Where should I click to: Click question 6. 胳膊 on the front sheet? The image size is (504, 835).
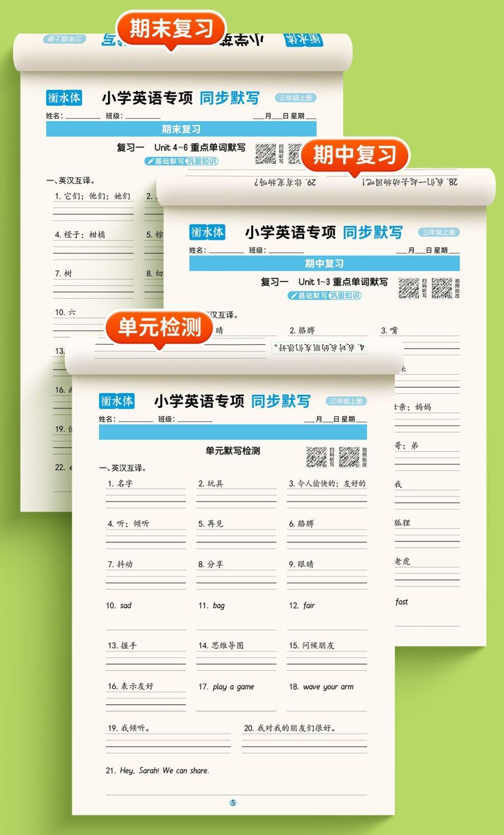301,524
